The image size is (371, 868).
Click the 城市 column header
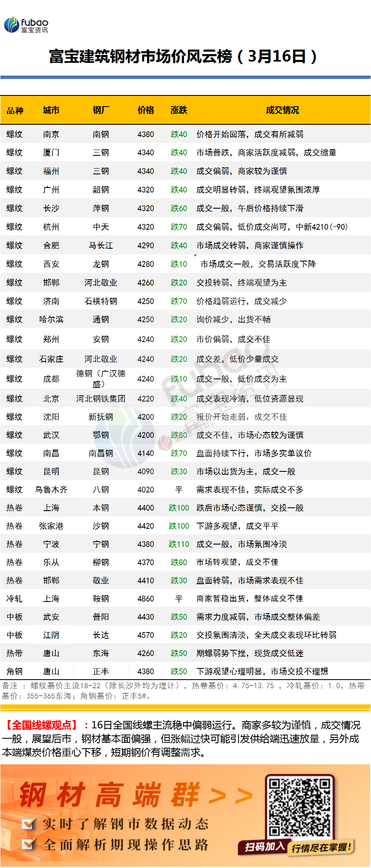coord(51,110)
